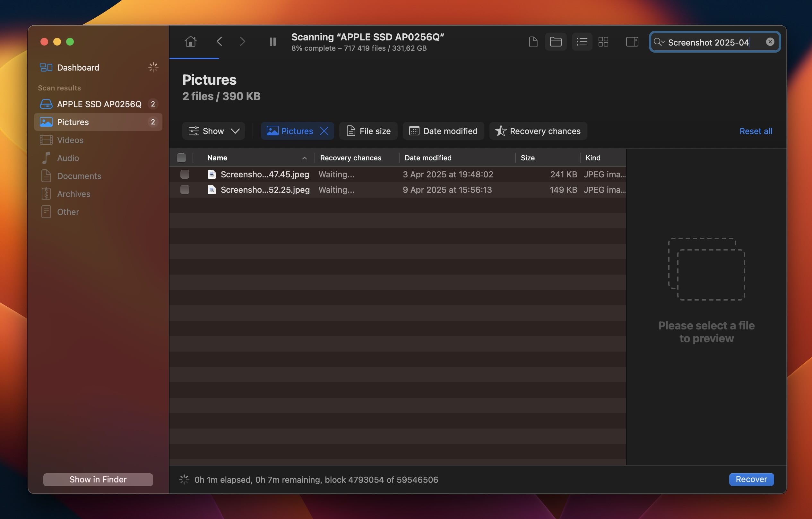Click the Dashboard loading spinner icon
This screenshot has width=812, height=519.
click(153, 67)
